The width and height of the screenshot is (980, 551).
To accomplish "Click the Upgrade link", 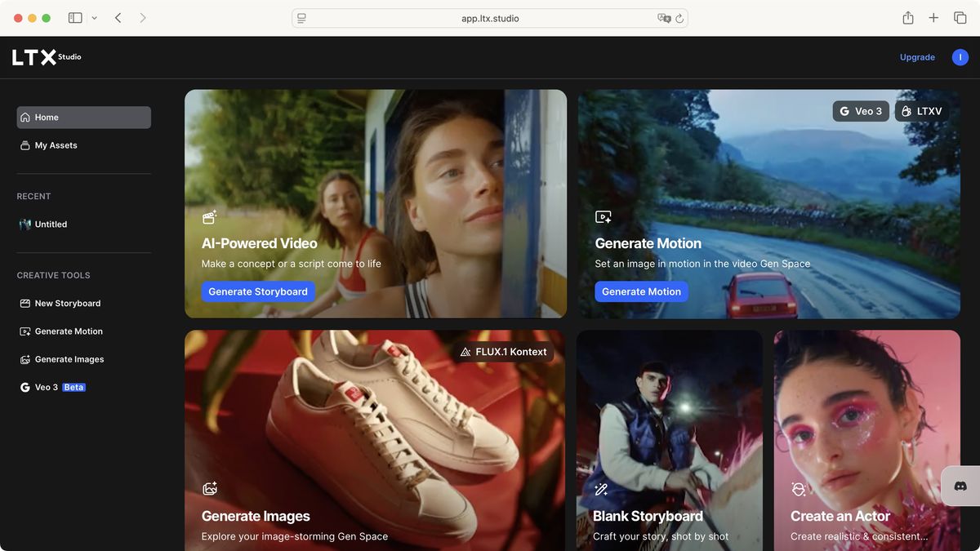I will coord(917,57).
